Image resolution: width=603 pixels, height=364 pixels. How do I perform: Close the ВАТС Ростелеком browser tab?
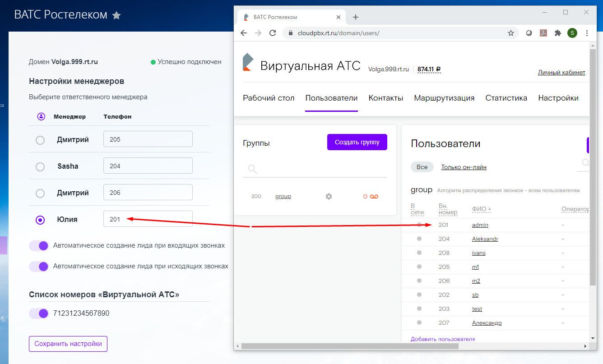point(338,17)
